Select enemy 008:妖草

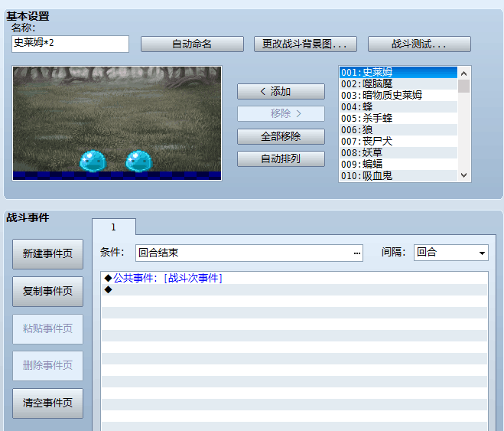[x=398, y=153]
